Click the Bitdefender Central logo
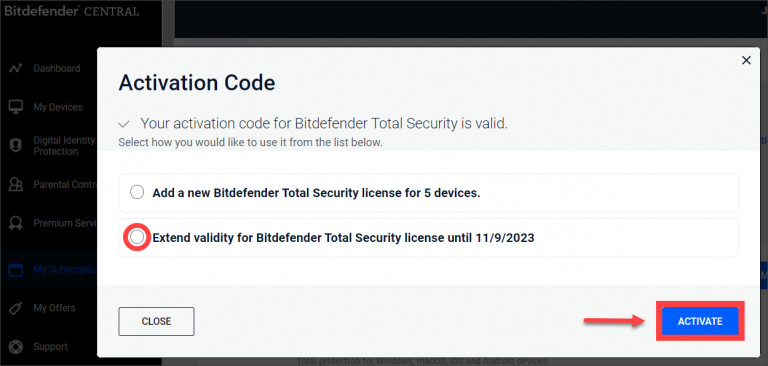The width and height of the screenshot is (768, 366). [x=72, y=11]
